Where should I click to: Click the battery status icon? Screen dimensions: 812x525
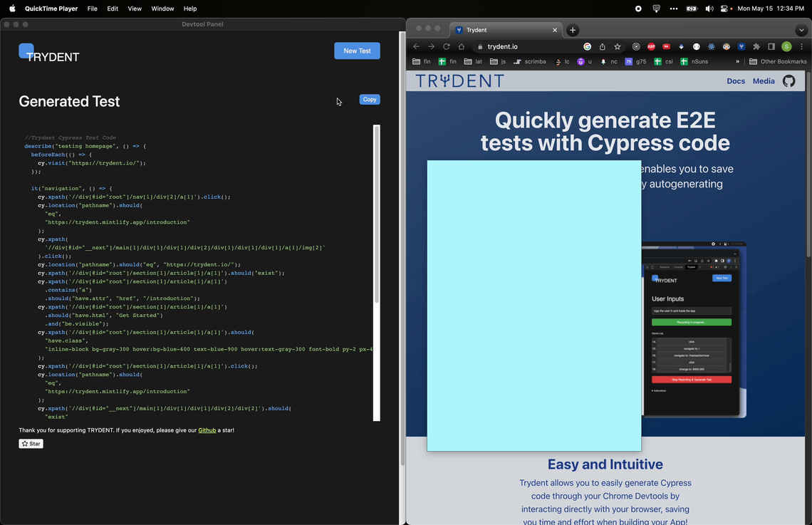click(x=692, y=9)
